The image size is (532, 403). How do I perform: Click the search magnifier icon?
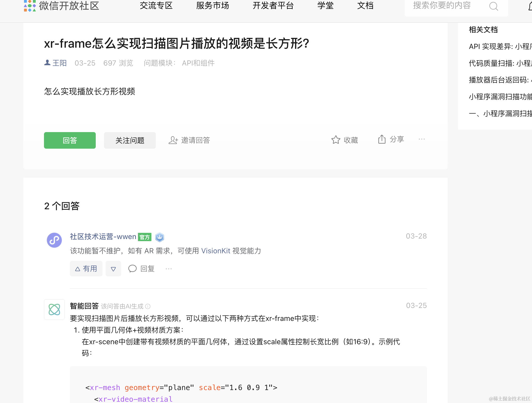pyautogui.click(x=493, y=6)
